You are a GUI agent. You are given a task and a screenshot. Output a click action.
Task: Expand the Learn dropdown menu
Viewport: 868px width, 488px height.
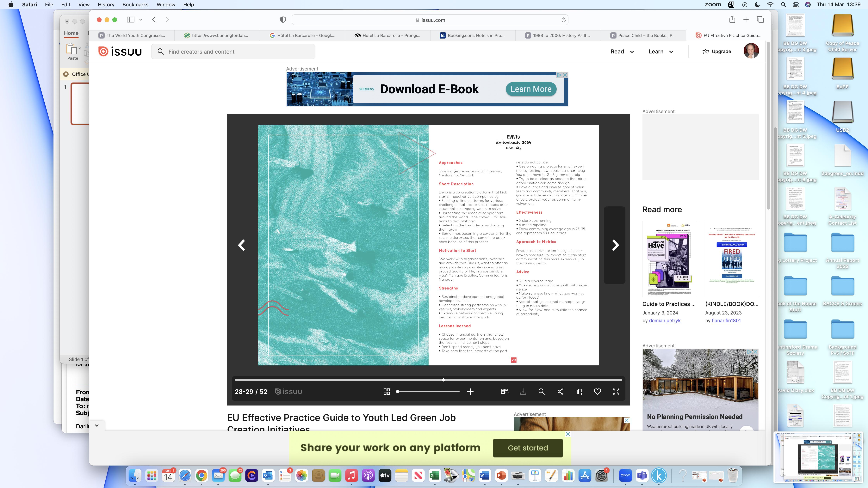[660, 52]
